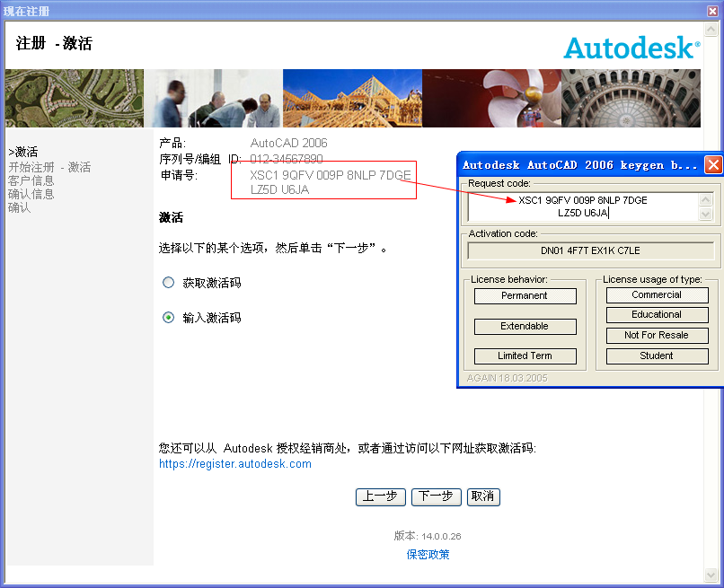Select the >激活 step in sidebar
This screenshot has height=588, width=724.
click(x=23, y=152)
